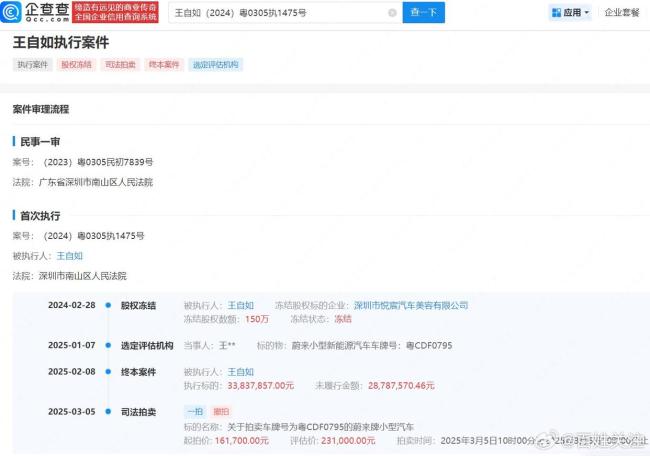Click the 28,787,570.46元 unfulfilled amount

[401, 386]
